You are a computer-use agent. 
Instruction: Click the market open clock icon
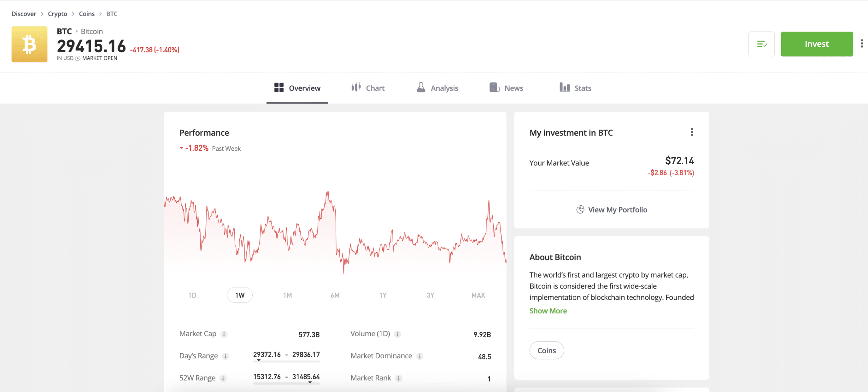pos(78,58)
